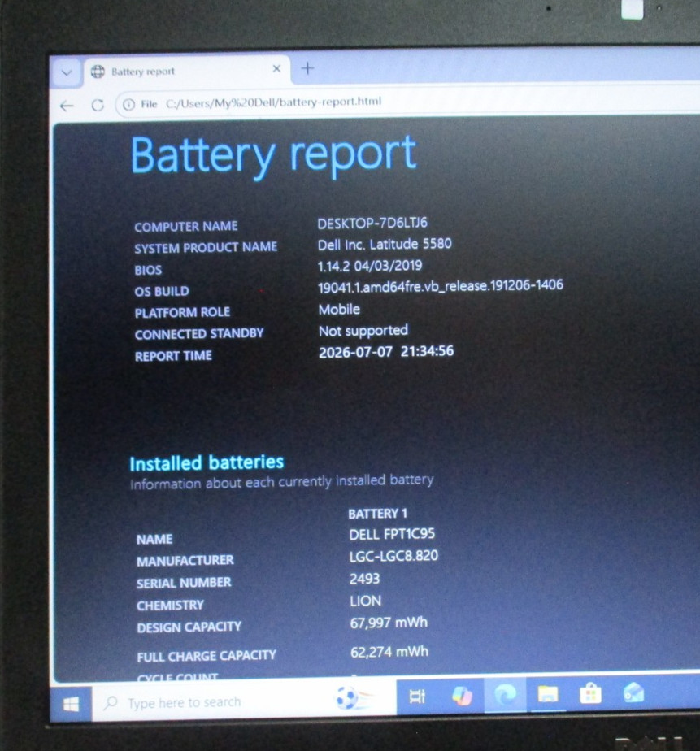The height and width of the screenshot is (751, 700).
Task: Click the 'BATTERY 1' column header
Action: (377, 514)
